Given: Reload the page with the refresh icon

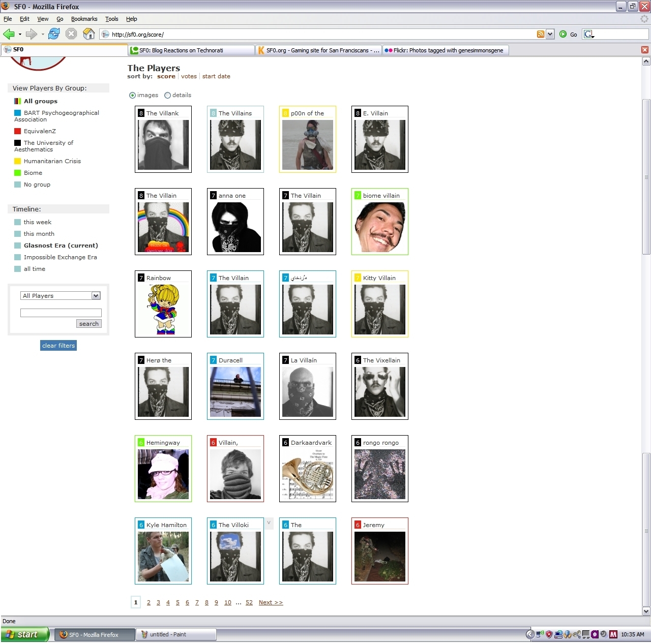Looking at the screenshot, I should 54,34.
